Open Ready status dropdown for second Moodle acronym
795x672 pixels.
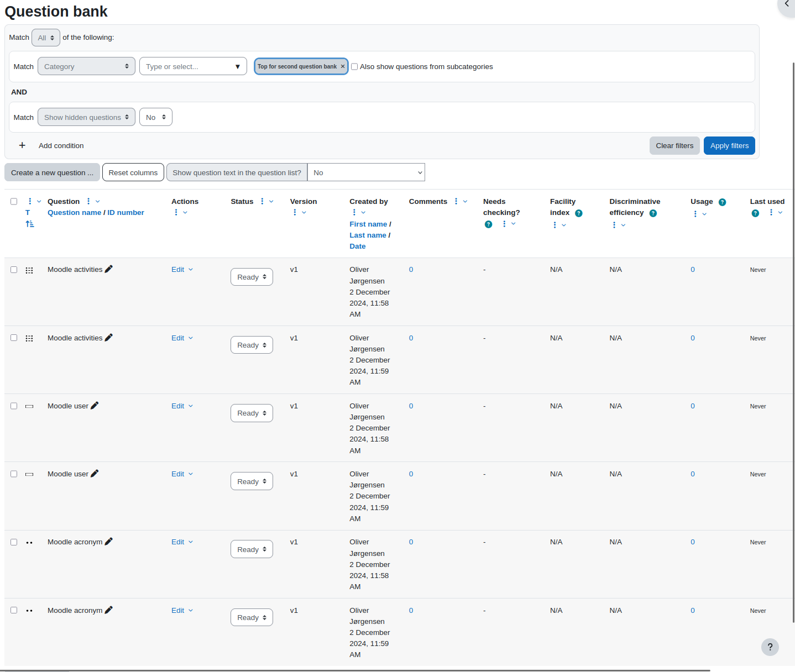[x=252, y=617]
